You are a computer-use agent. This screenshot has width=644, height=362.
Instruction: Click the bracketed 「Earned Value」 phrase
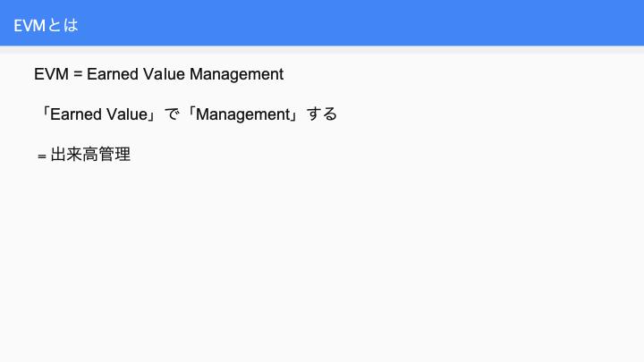(98, 114)
